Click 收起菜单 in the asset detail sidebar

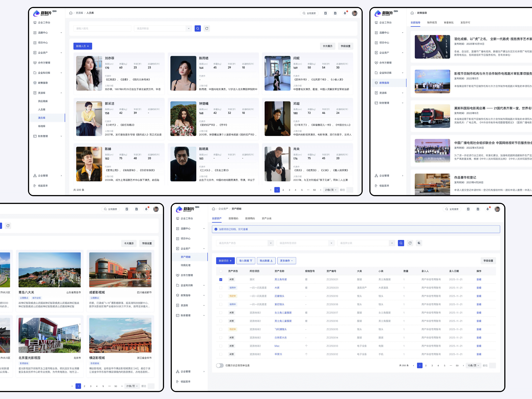tap(183, 381)
